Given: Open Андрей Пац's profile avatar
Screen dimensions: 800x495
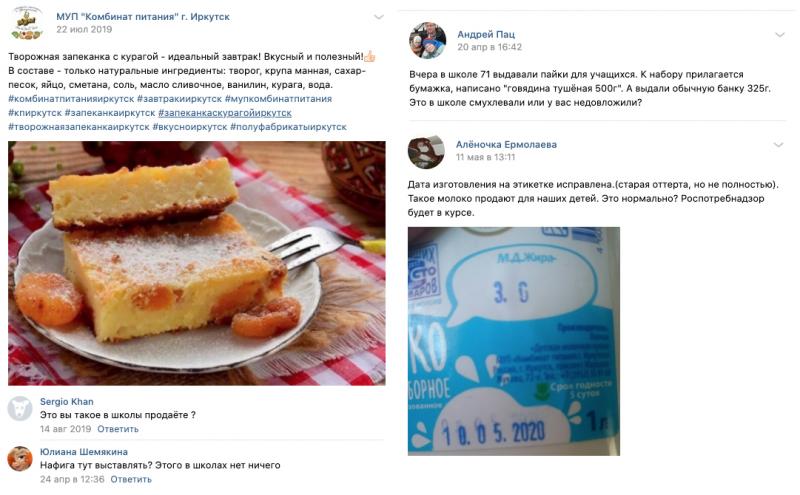Looking at the screenshot, I should click(x=427, y=40).
